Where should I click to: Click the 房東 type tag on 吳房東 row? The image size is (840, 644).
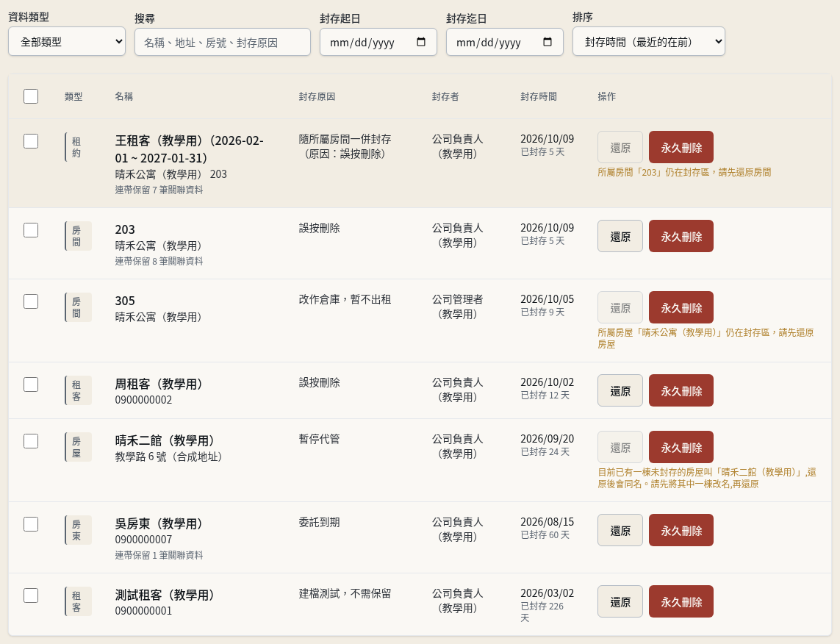click(x=78, y=530)
